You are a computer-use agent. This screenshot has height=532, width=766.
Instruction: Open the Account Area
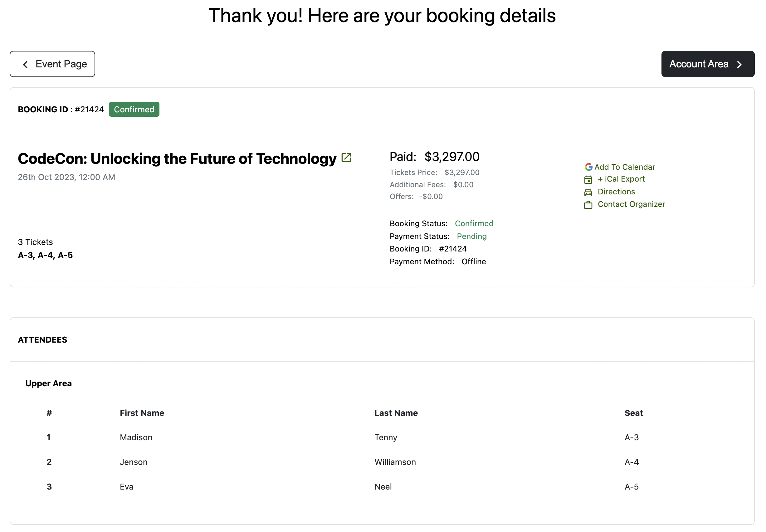coord(707,64)
